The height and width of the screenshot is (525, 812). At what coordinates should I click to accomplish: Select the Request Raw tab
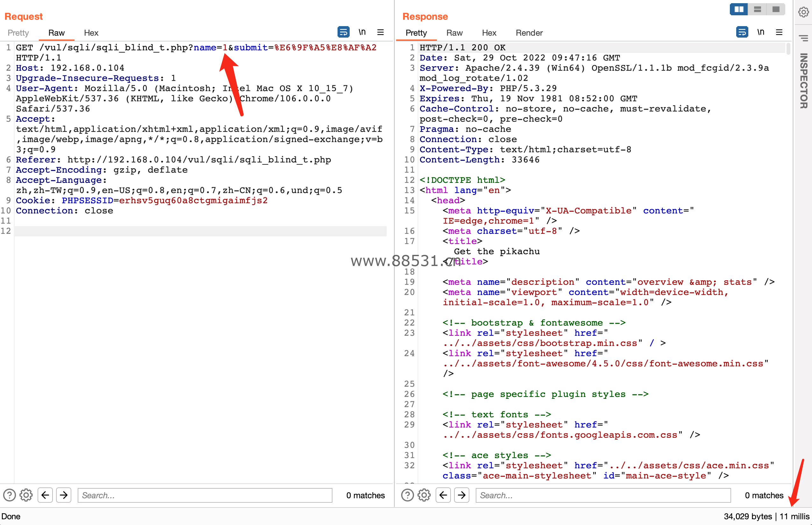[x=56, y=33]
